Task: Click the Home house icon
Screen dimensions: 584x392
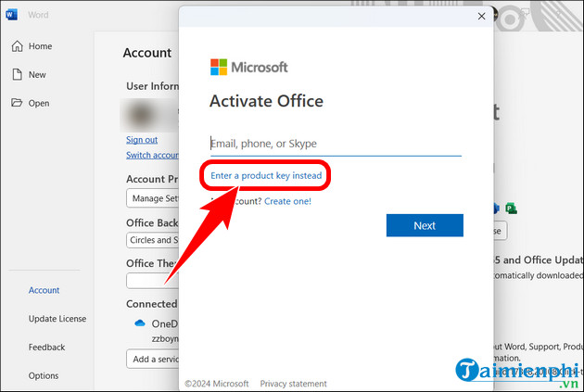Action: pyautogui.click(x=17, y=45)
